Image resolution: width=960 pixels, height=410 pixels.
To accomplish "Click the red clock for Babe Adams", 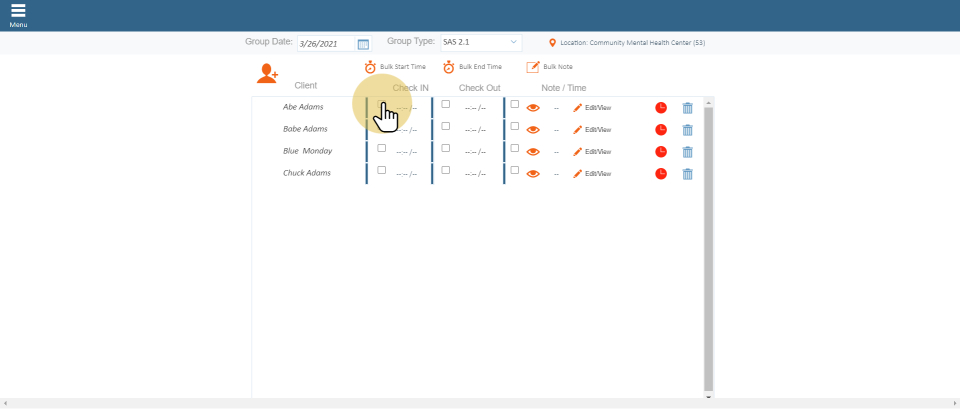I will 661,129.
